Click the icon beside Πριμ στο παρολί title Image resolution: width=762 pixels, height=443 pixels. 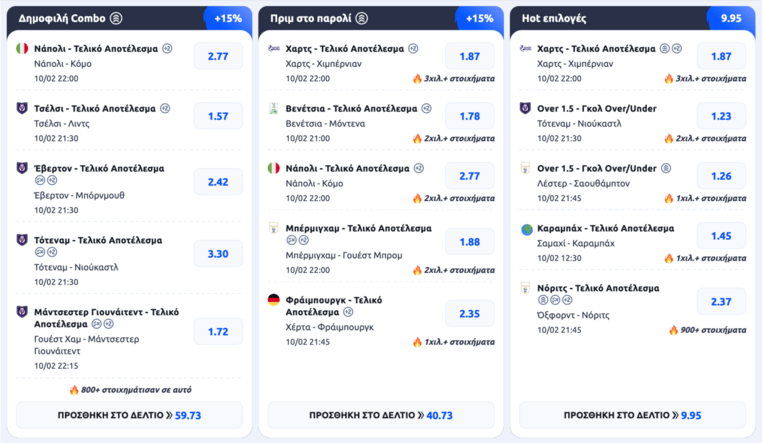point(362,18)
